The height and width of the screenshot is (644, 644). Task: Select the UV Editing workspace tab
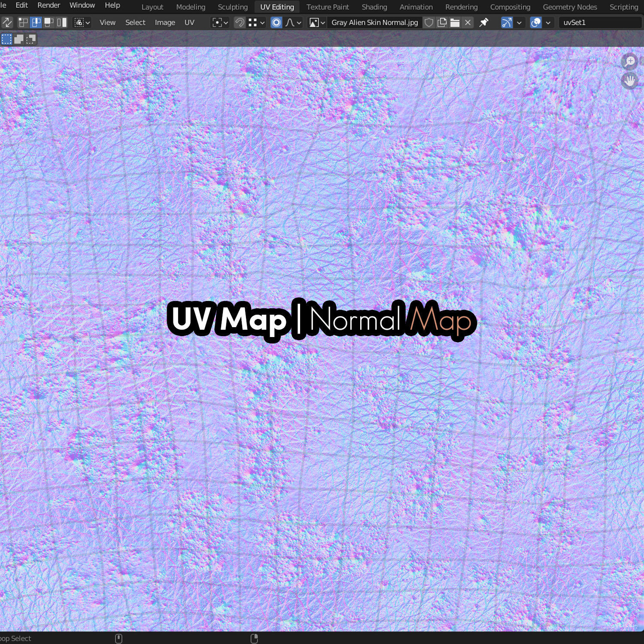coord(277,7)
